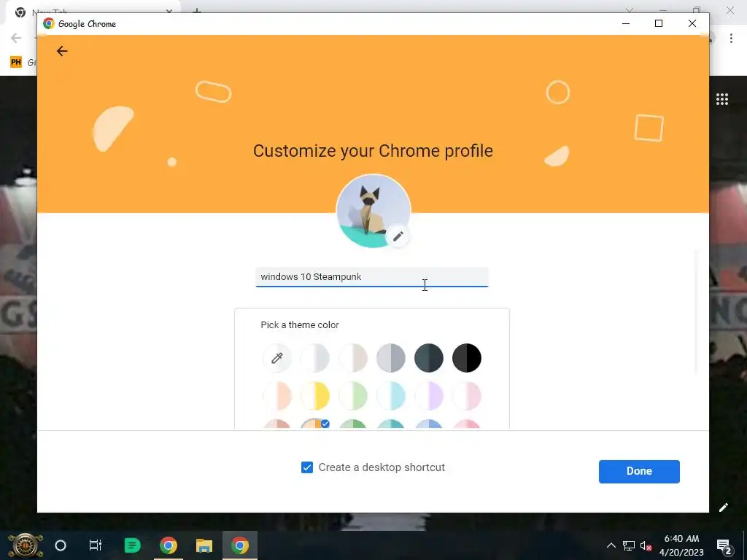Click the Chrome logo in dialog title bar
Viewport: 747px width, 560px height.
click(x=49, y=23)
